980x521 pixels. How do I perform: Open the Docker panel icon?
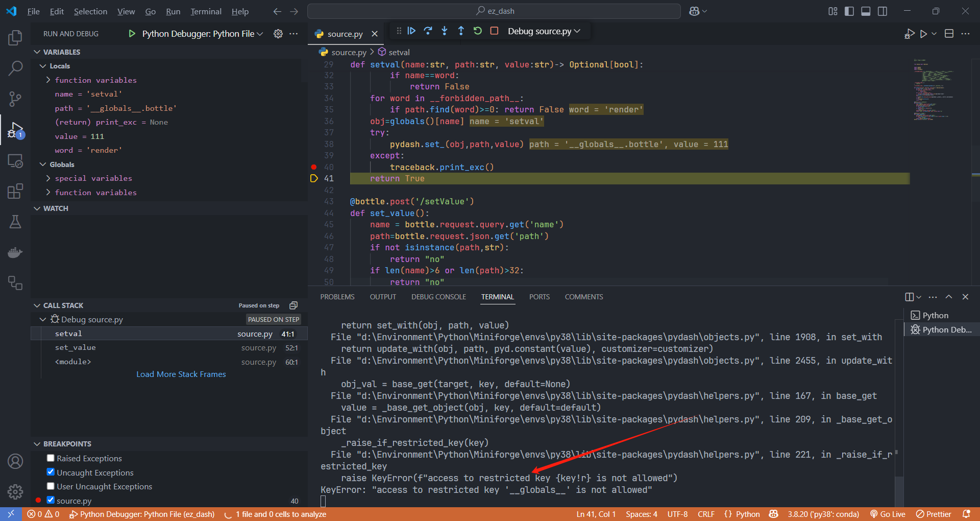point(15,253)
